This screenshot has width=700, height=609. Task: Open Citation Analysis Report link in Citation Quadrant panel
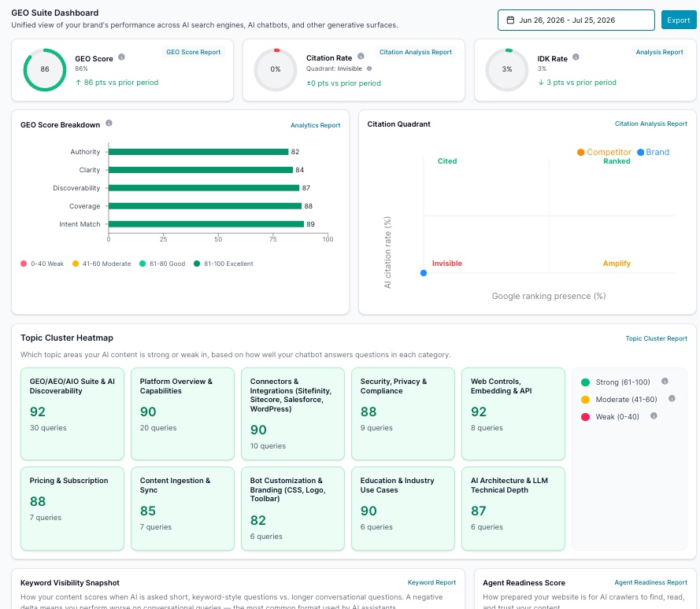[x=651, y=124]
